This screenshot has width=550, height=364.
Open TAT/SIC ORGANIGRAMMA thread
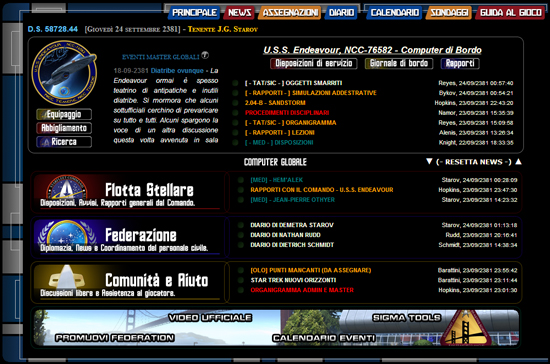click(x=290, y=123)
